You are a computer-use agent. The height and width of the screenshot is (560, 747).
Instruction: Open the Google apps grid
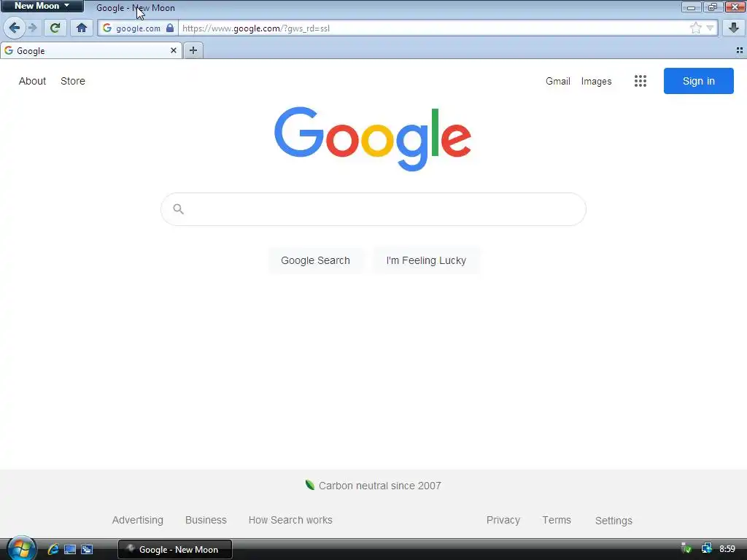[x=640, y=81]
